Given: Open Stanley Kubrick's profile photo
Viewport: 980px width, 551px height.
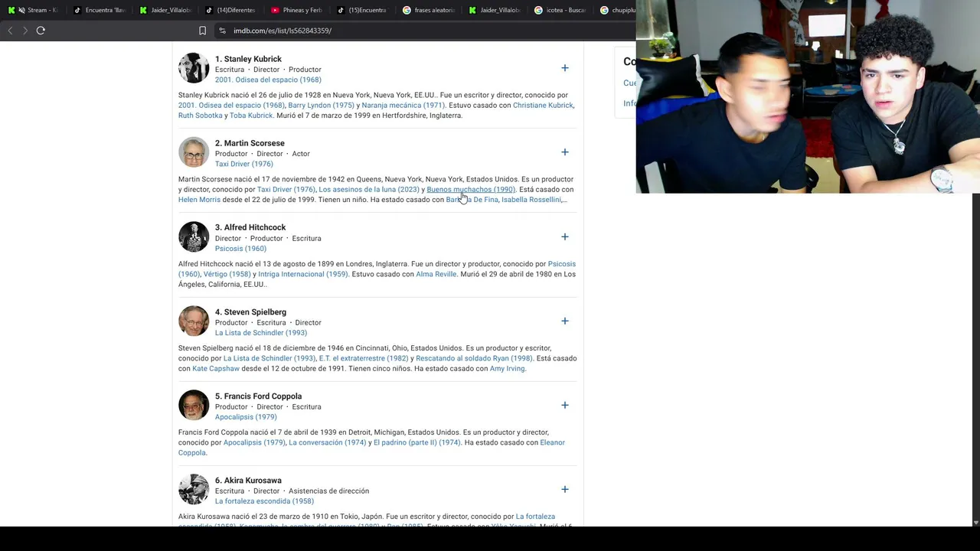Looking at the screenshot, I should point(194,68).
